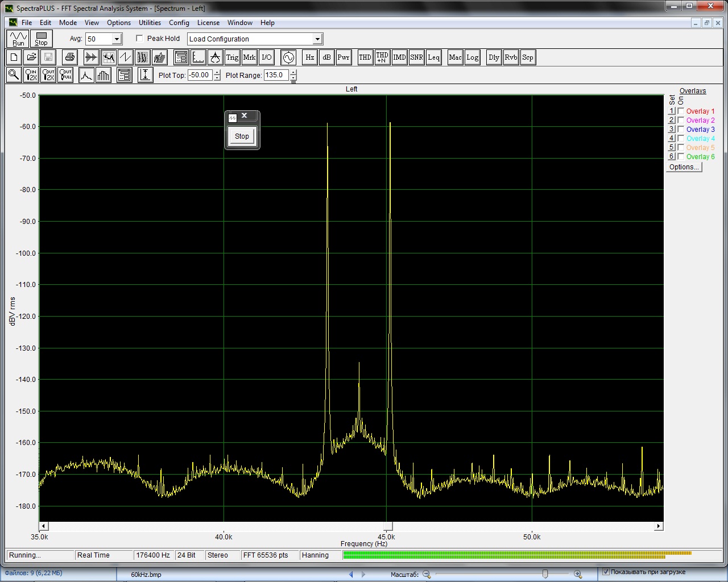Click overlay Set button 1
Viewport: 728px width, 582px height.
[x=672, y=111]
